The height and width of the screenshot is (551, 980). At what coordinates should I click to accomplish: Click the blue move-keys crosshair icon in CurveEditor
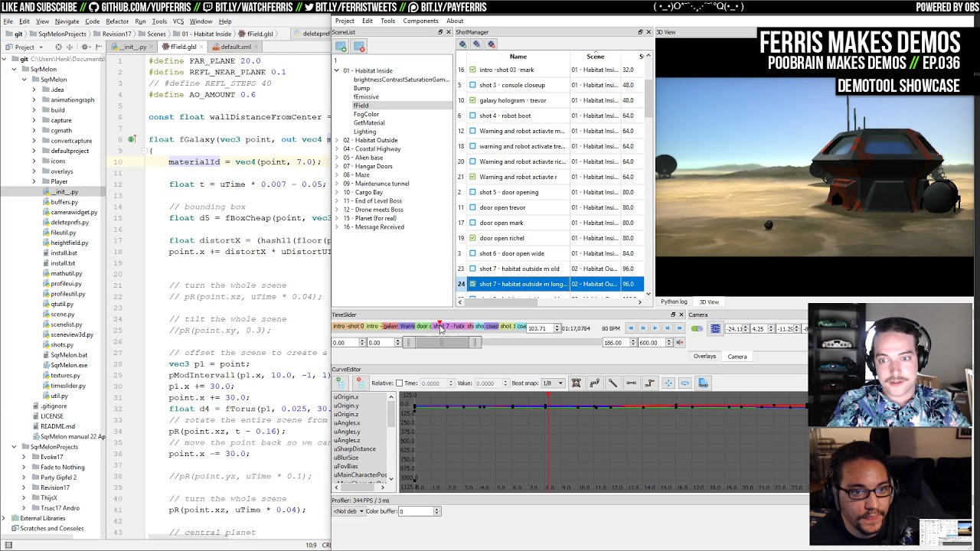pyautogui.click(x=668, y=383)
